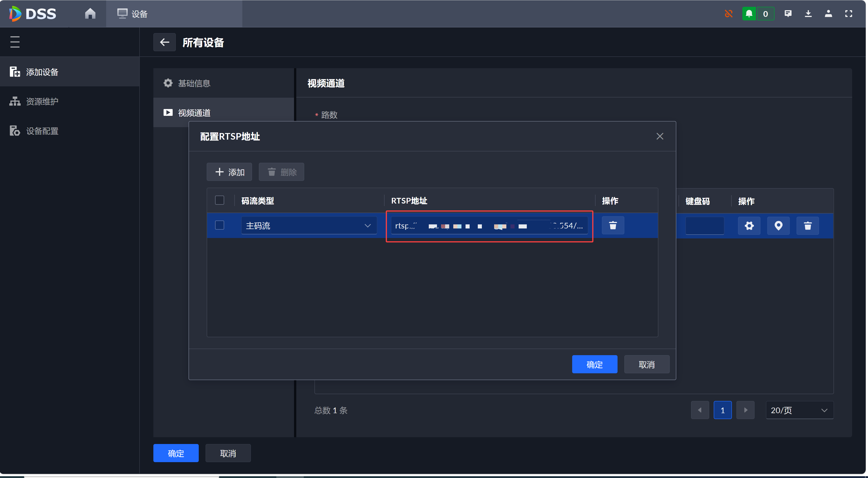
Task: Go to the previous page arrow
Action: (x=700, y=410)
